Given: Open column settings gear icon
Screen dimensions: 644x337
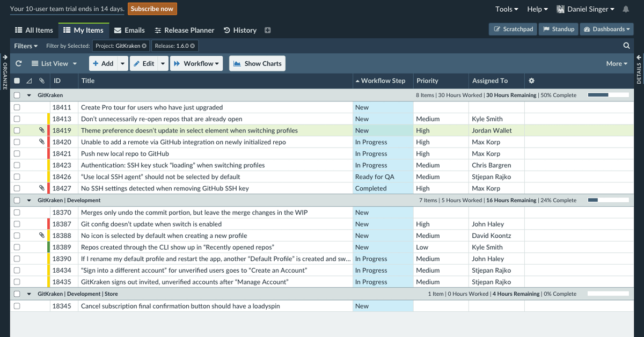Looking at the screenshot, I should click(532, 81).
